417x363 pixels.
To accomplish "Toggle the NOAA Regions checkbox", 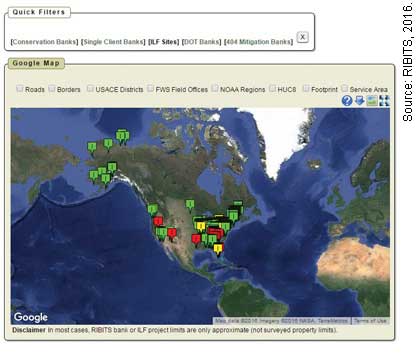I will [x=215, y=88].
